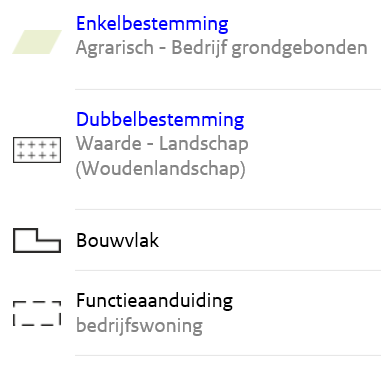Click the word grondgebonden

click(299, 48)
